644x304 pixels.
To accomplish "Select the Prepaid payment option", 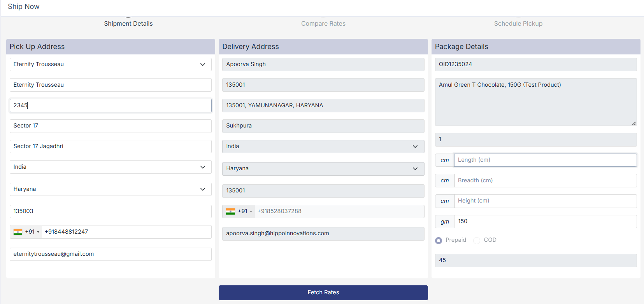I will 439,241.
